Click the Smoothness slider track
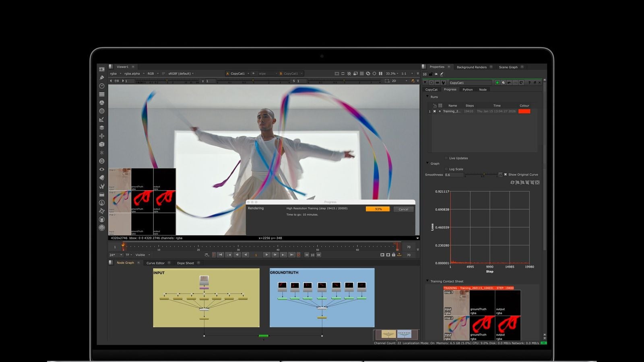Viewport: 644px width, 362px height. (x=480, y=175)
